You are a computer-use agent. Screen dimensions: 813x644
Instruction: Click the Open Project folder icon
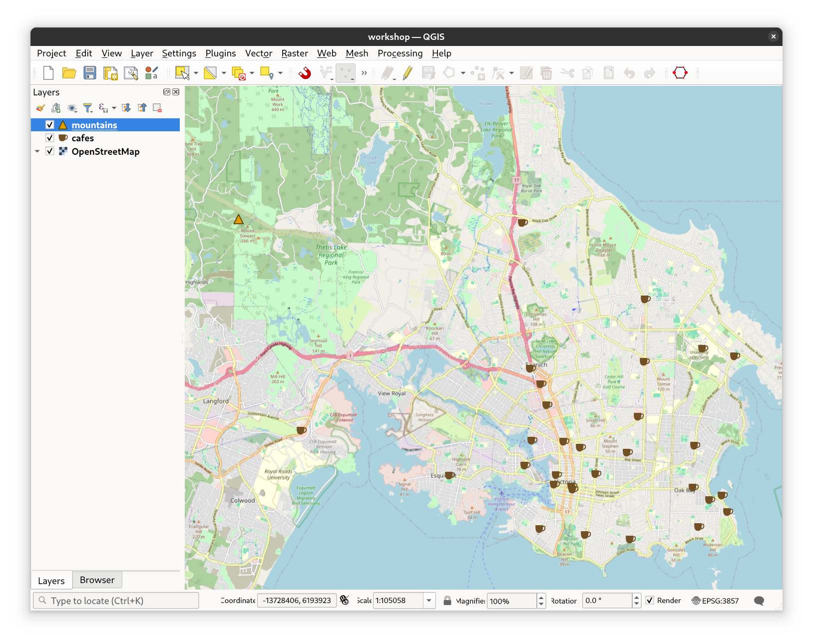(69, 73)
